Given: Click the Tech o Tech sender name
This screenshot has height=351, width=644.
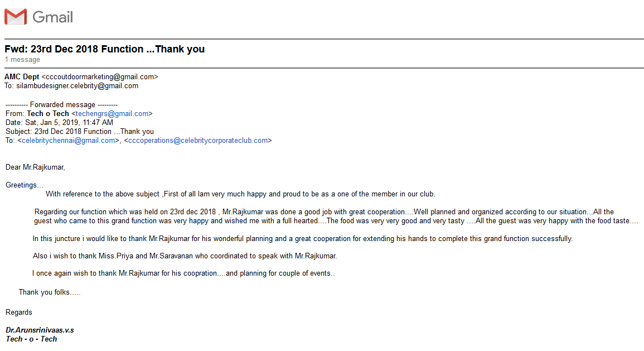Looking at the screenshot, I should pyautogui.click(x=47, y=114).
